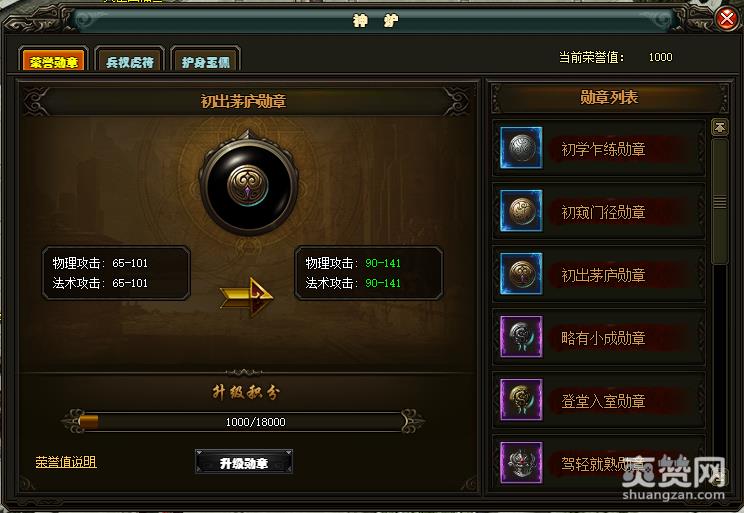The width and height of the screenshot is (744, 513).
Task: Click the 登堂入室勋章 list entry label
Action: pyautogui.click(x=603, y=401)
